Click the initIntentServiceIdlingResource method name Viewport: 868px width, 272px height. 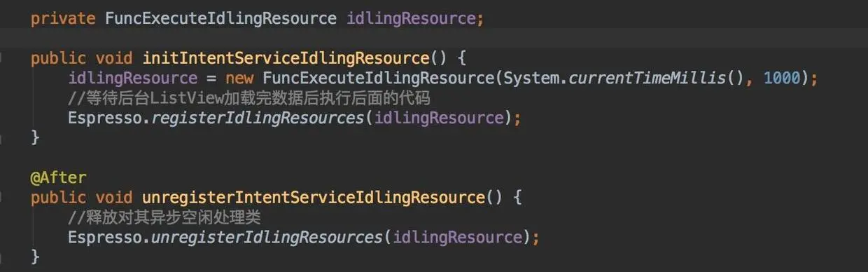pos(286,58)
